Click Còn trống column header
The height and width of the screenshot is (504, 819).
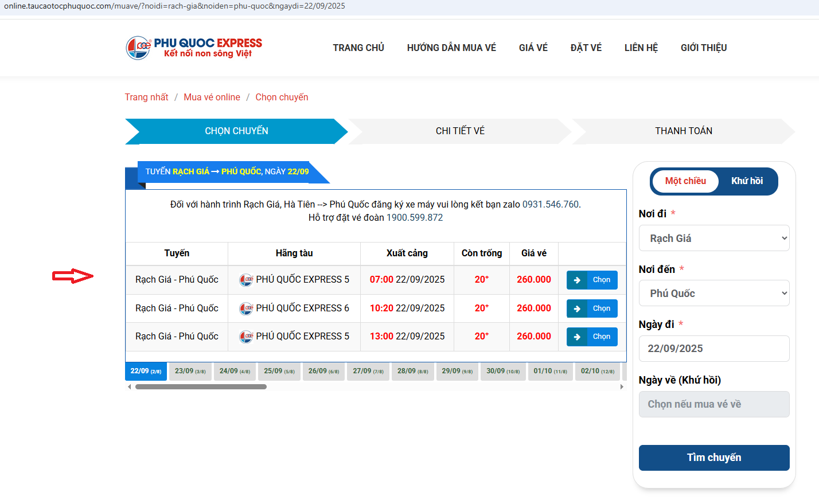pos(482,253)
